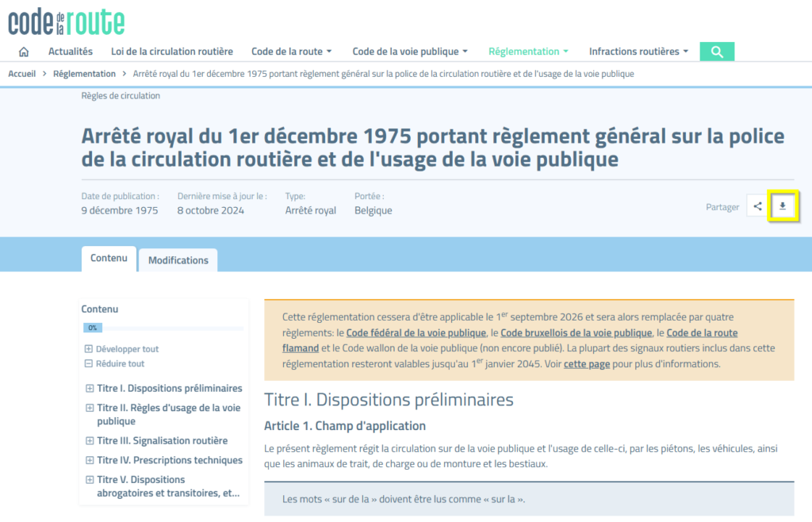This screenshot has width=812, height=522.
Task: Click the Réduire tout label
Action: pos(121,363)
